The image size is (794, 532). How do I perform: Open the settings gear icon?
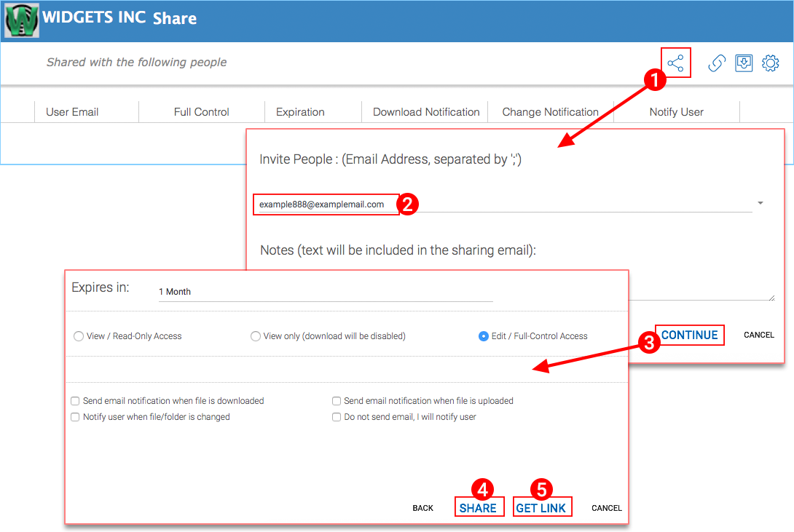tap(770, 63)
